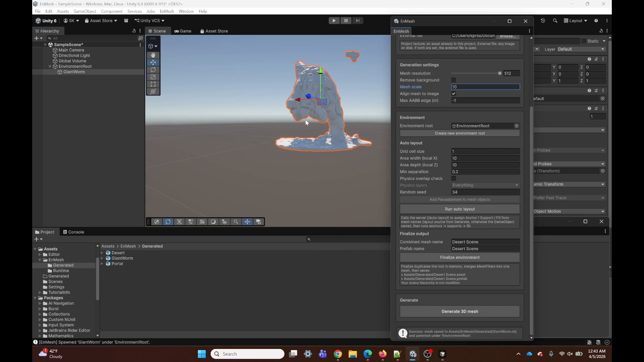Toggle the Physics overlap check checkbox

coord(453,179)
